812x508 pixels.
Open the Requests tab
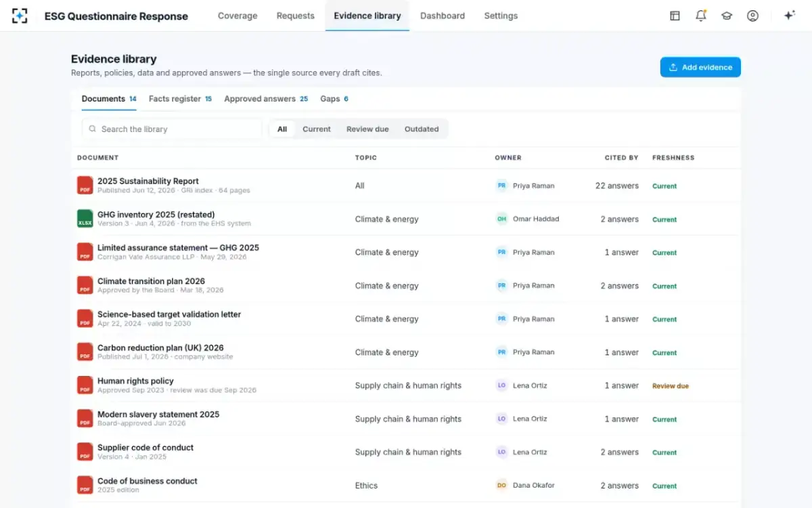point(296,16)
